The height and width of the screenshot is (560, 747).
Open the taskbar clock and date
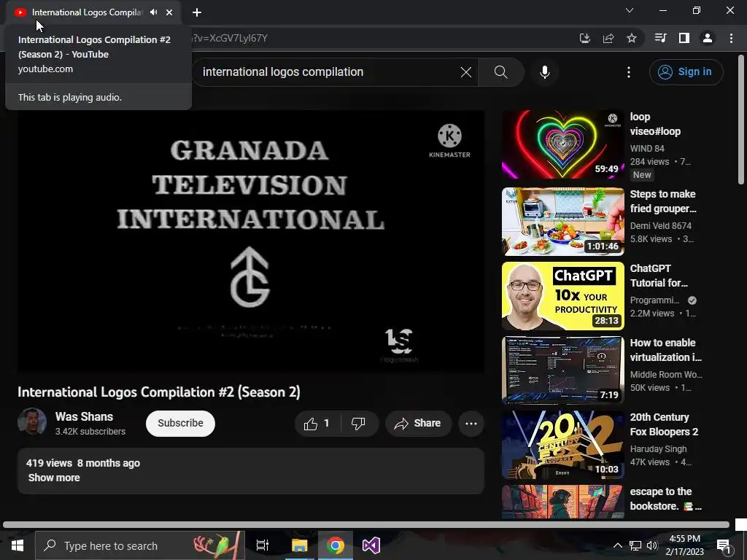684,545
